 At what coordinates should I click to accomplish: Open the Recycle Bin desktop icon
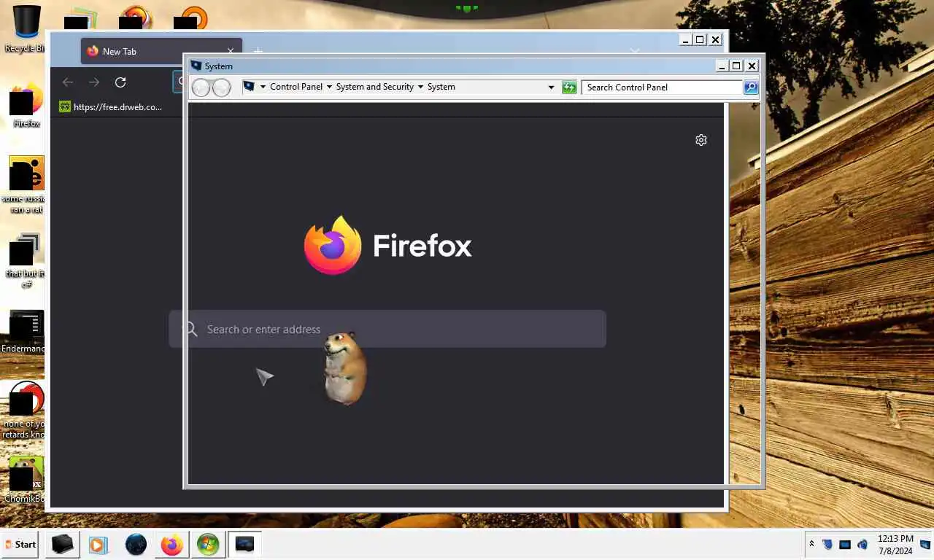pos(26,29)
